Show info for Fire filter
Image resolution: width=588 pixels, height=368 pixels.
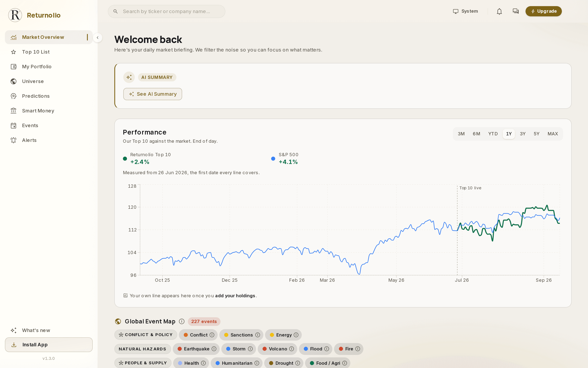pos(358,349)
